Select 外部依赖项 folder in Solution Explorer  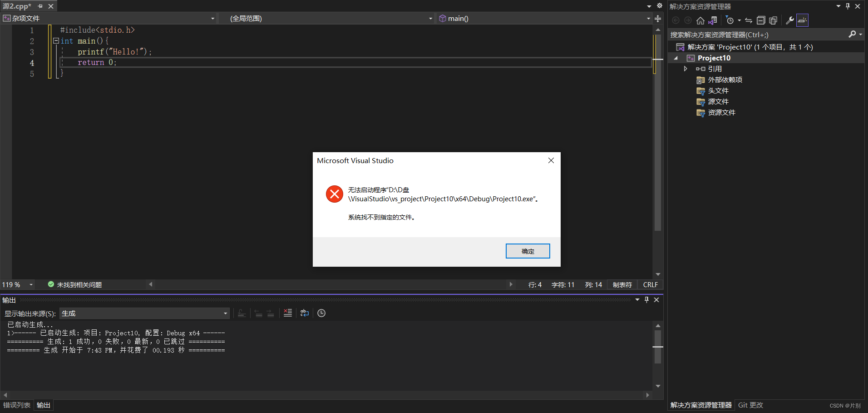(725, 80)
